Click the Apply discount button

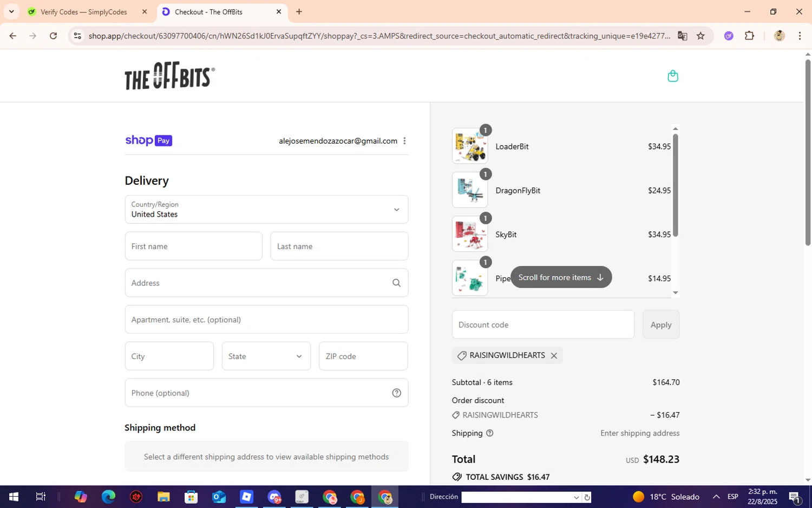(661, 325)
